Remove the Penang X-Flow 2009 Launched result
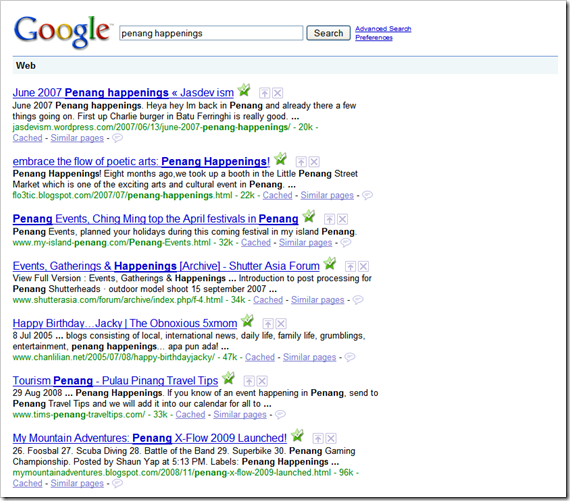Viewport: 570px width, 501px height. pos(331,438)
